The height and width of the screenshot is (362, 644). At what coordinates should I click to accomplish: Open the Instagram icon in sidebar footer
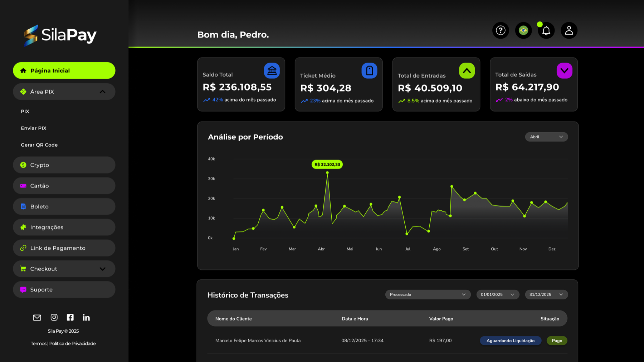54,317
